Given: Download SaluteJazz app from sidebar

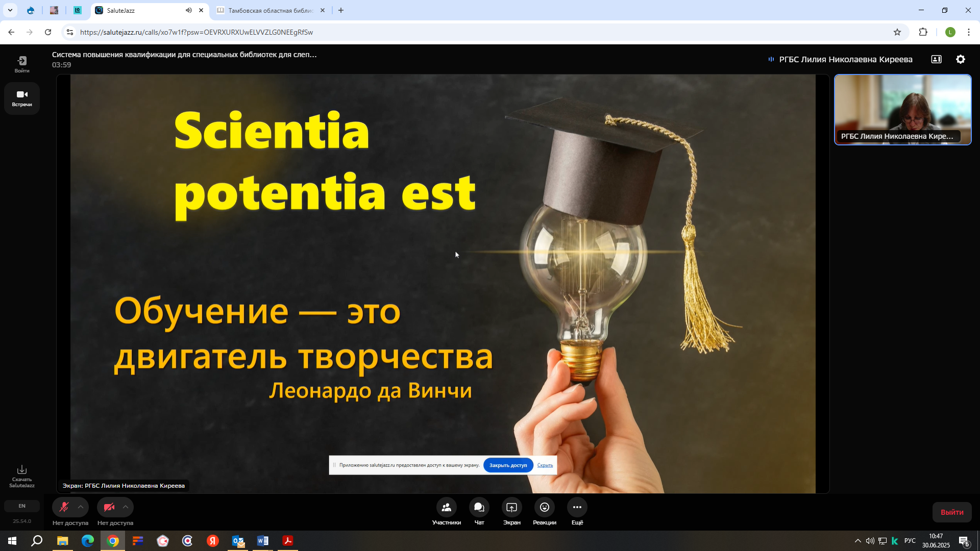Looking at the screenshot, I should [22, 476].
